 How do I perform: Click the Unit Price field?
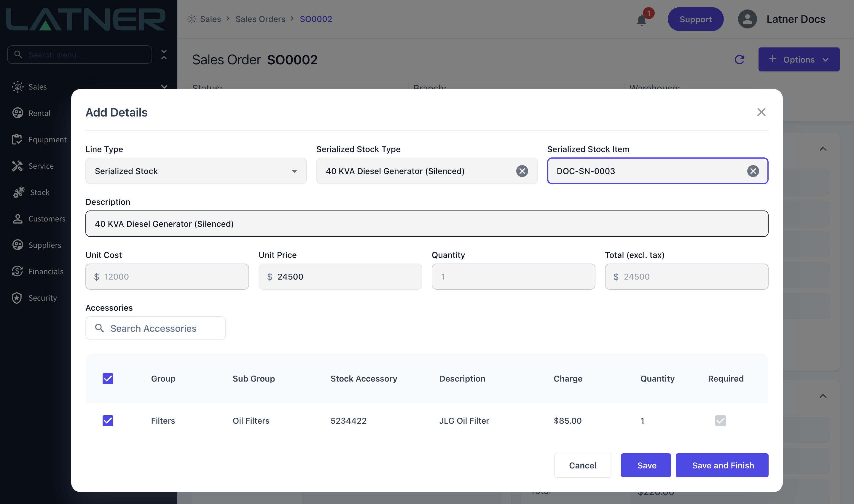point(340,276)
